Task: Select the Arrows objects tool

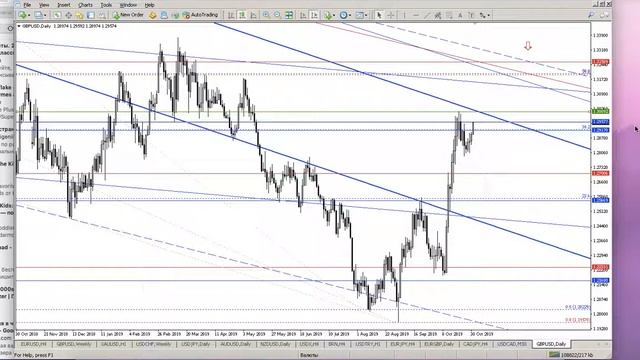Action: 482,15
